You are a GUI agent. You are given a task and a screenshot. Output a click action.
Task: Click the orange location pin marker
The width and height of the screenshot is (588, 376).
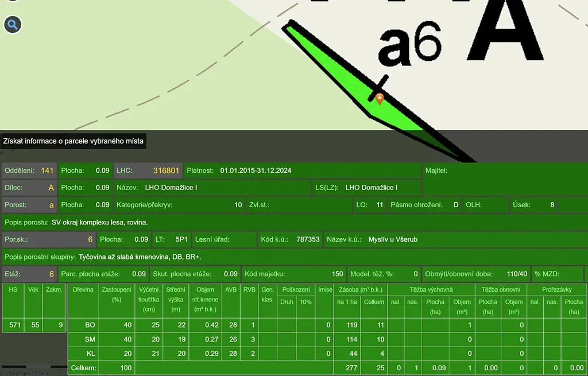tap(379, 99)
